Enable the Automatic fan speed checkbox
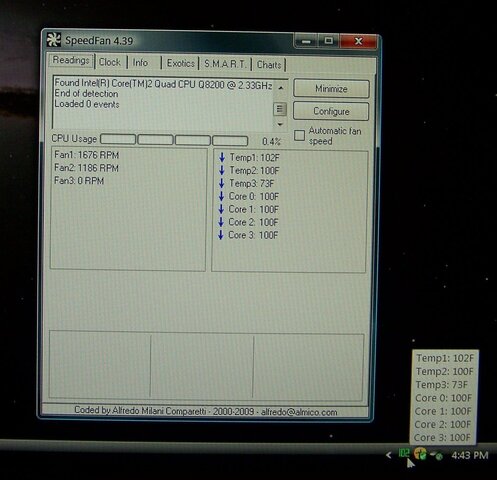This screenshot has height=480, width=497. pyautogui.click(x=299, y=135)
